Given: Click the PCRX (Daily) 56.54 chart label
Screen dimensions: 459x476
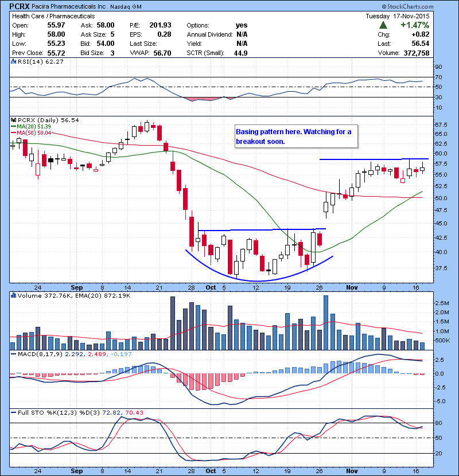Looking at the screenshot, I should click(x=48, y=120).
